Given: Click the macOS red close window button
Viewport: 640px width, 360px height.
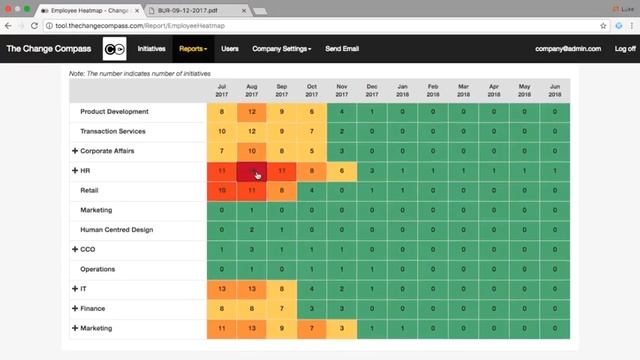Looking at the screenshot, I should (x=8, y=9).
